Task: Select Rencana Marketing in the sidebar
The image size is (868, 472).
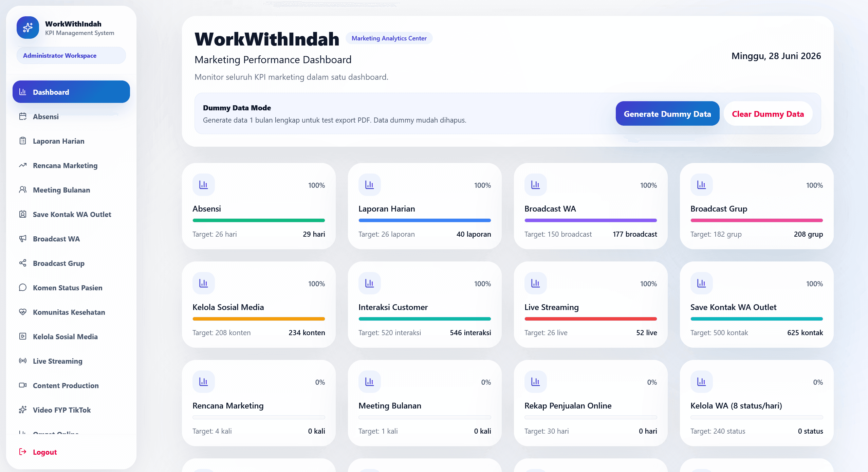Action: (x=71, y=165)
